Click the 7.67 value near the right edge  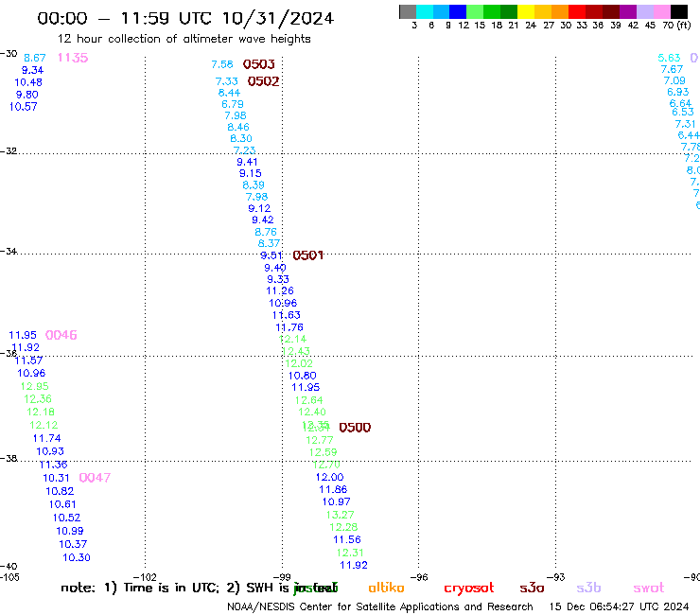coord(672,69)
